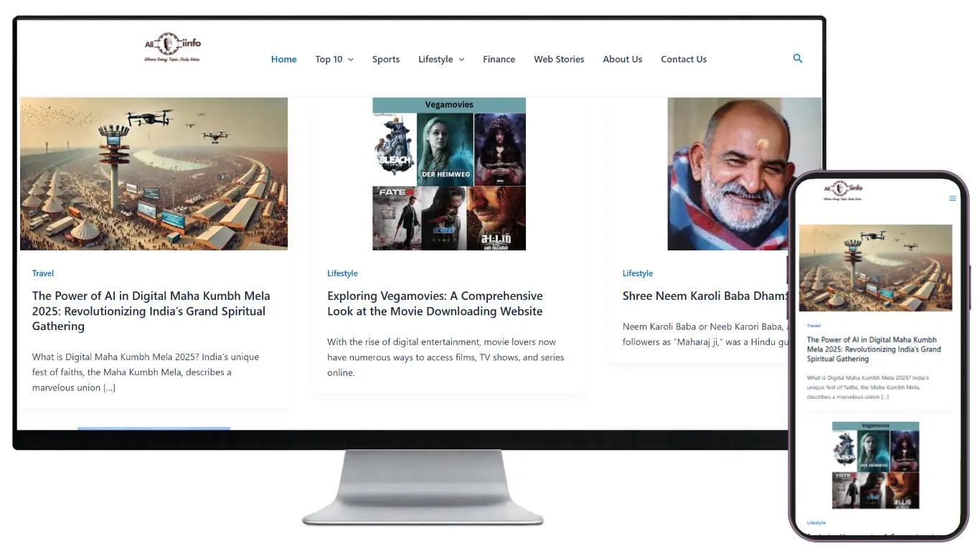
Task: Click the All iinfo logo on desktop
Action: coord(172,47)
